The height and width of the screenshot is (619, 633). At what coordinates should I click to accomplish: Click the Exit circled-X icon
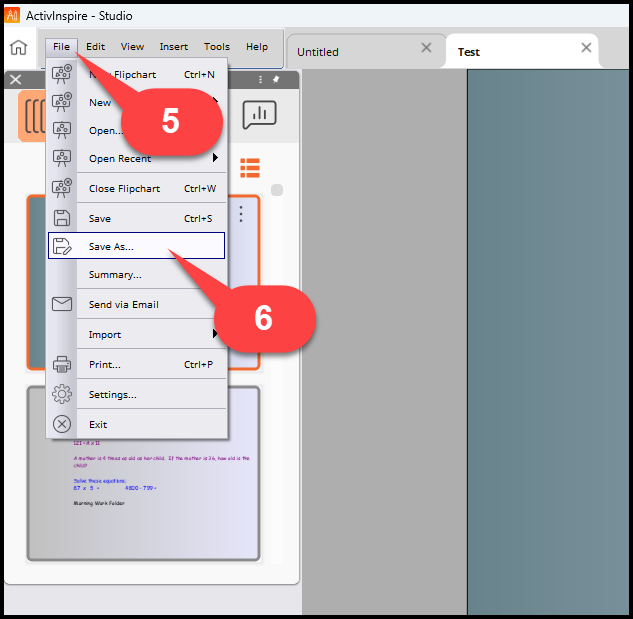(62, 424)
